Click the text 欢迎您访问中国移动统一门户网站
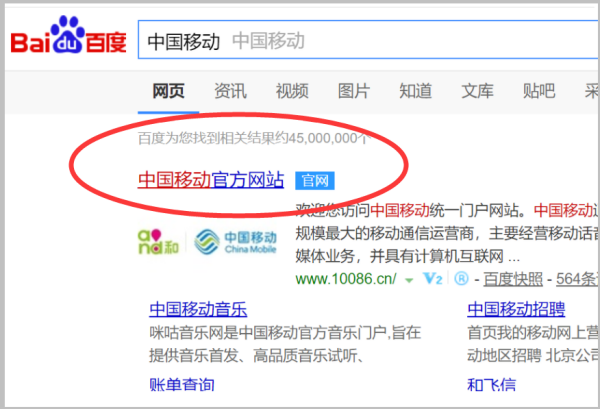 407,210
